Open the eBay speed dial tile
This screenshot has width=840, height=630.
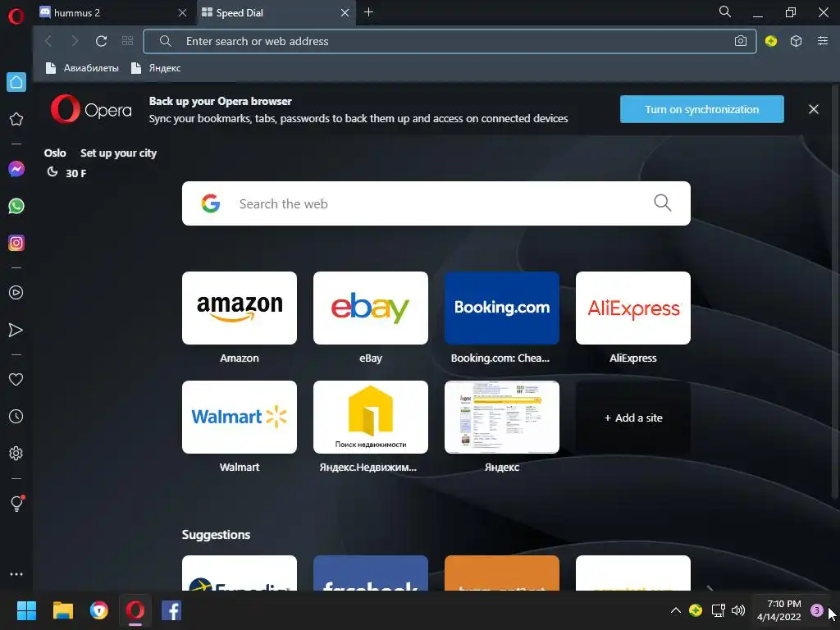coord(371,308)
